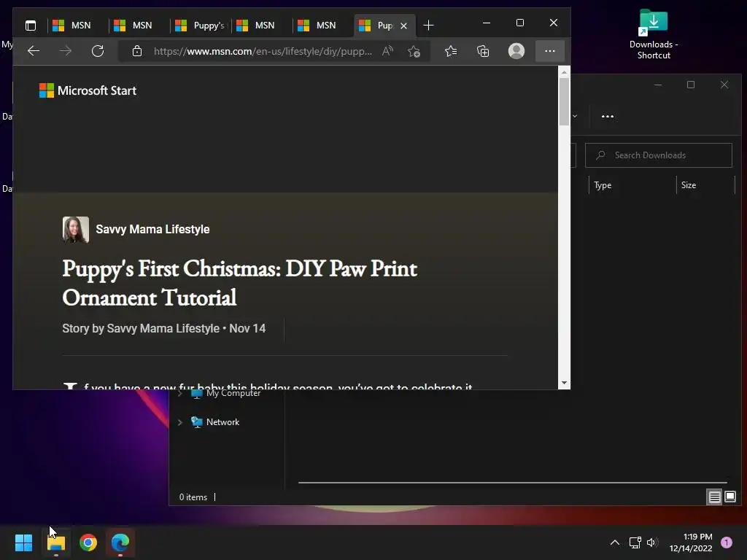Screen dimensions: 747x560
Task: Open the notification badge in taskbar
Action: [727, 542]
